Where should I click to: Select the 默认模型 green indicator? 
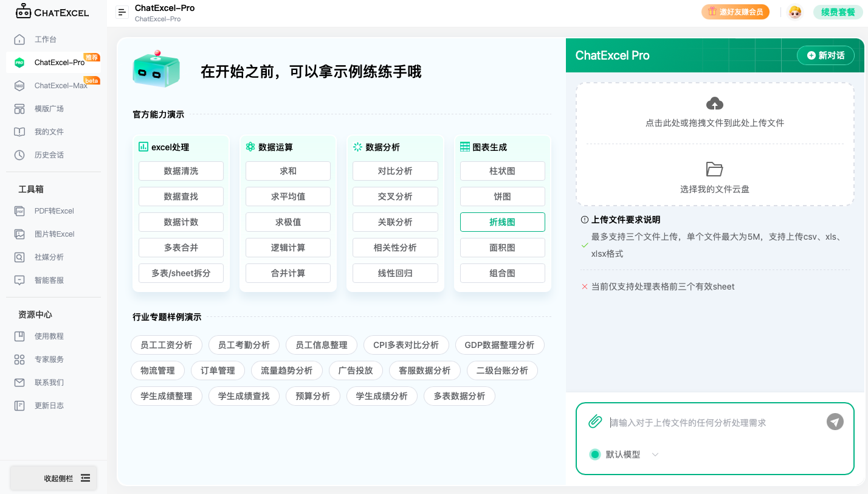[595, 454]
